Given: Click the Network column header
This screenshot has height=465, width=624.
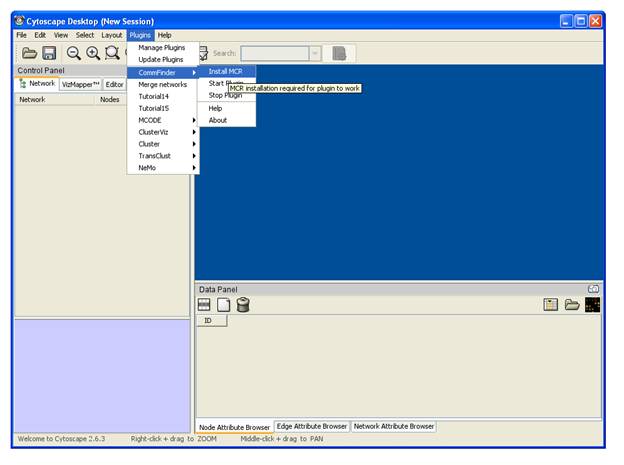Looking at the screenshot, I should coord(55,100).
